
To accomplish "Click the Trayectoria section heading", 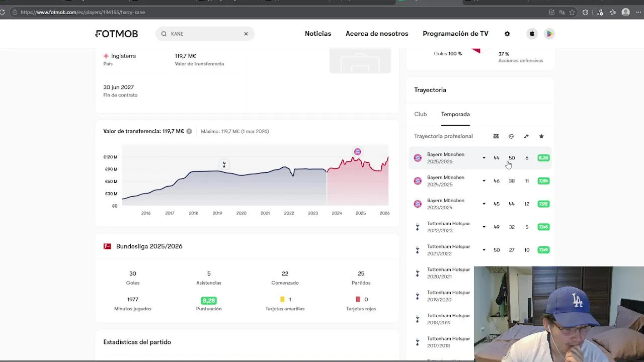I will tap(430, 90).
